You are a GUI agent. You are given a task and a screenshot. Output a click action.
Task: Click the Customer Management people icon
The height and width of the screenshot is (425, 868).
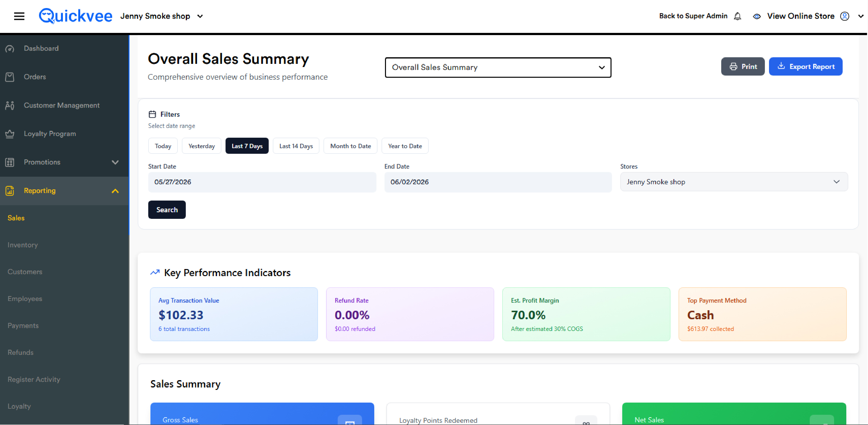click(10, 106)
